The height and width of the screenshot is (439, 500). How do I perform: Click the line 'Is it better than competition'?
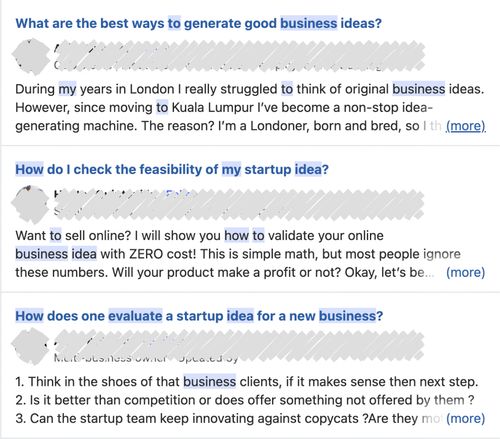point(245,400)
